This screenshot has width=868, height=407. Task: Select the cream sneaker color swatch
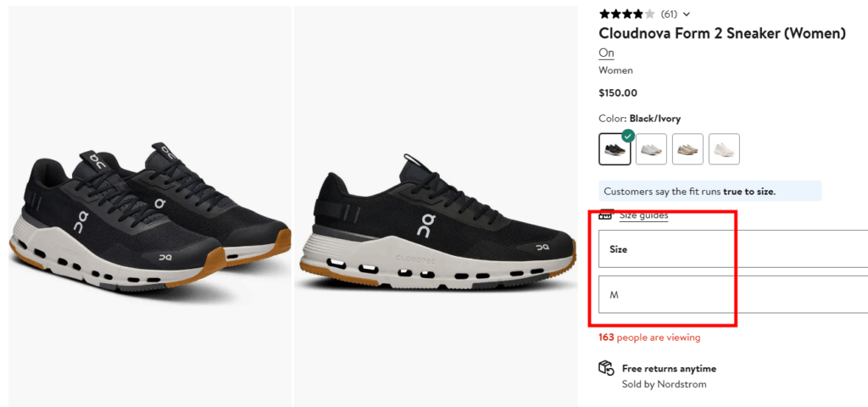724,149
